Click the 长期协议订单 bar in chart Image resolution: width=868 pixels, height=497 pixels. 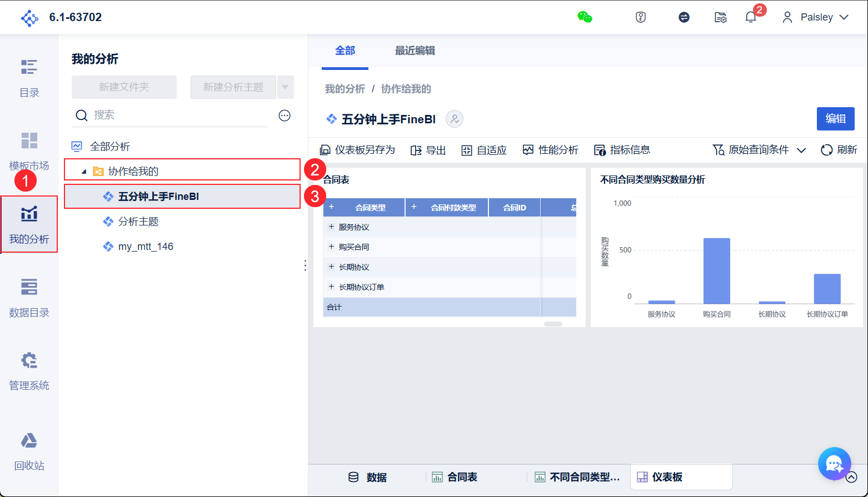coord(827,289)
